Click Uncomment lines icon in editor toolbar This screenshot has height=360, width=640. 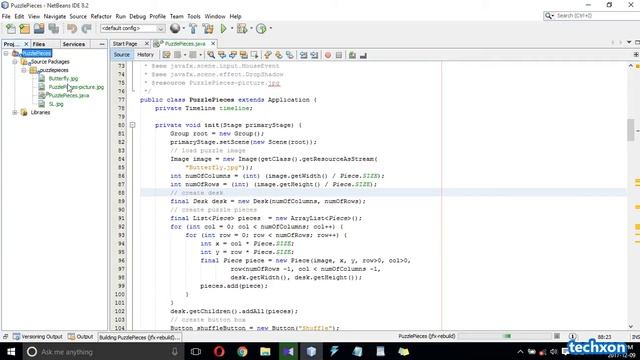pyautogui.click(x=363, y=55)
